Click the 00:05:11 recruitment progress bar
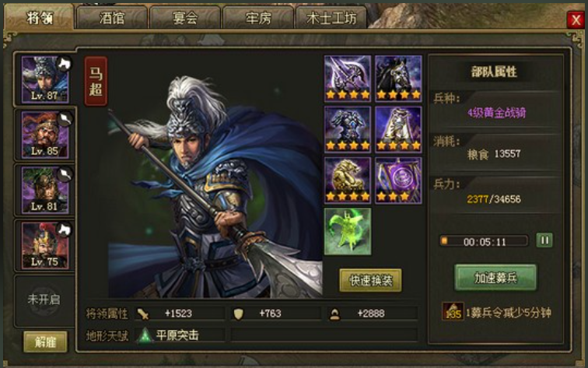 coord(484,241)
